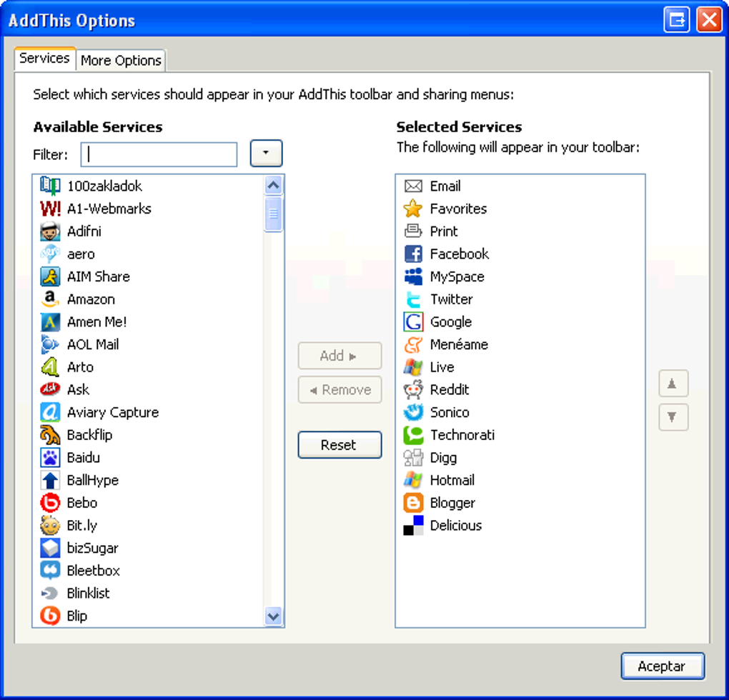Switch to the More Options tab
The width and height of the screenshot is (729, 700).
(x=120, y=60)
